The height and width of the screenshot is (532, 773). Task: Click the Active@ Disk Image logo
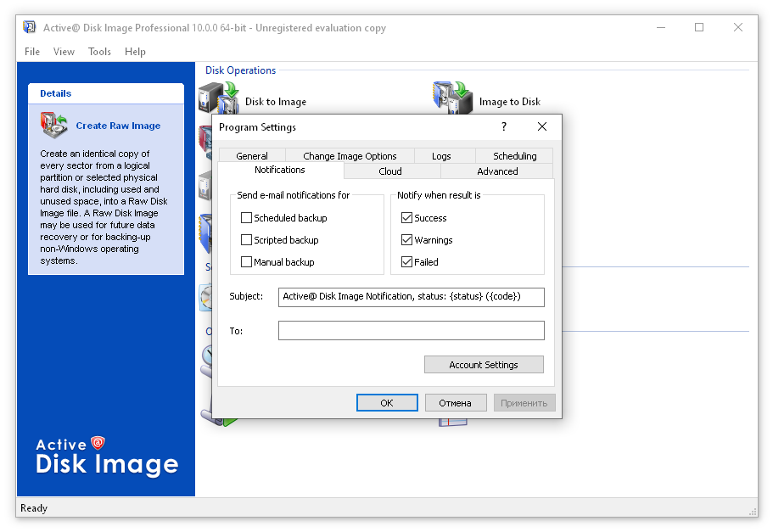click(106, 456)
